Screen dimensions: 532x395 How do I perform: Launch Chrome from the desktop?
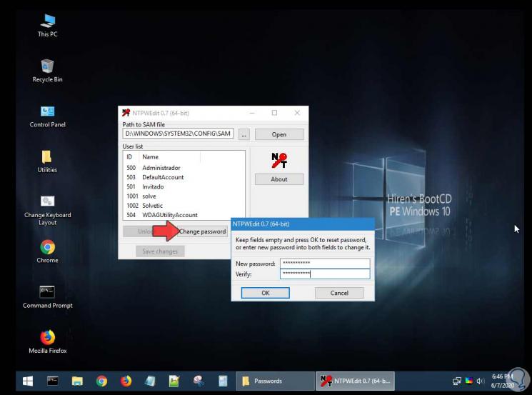coord(48,251)
